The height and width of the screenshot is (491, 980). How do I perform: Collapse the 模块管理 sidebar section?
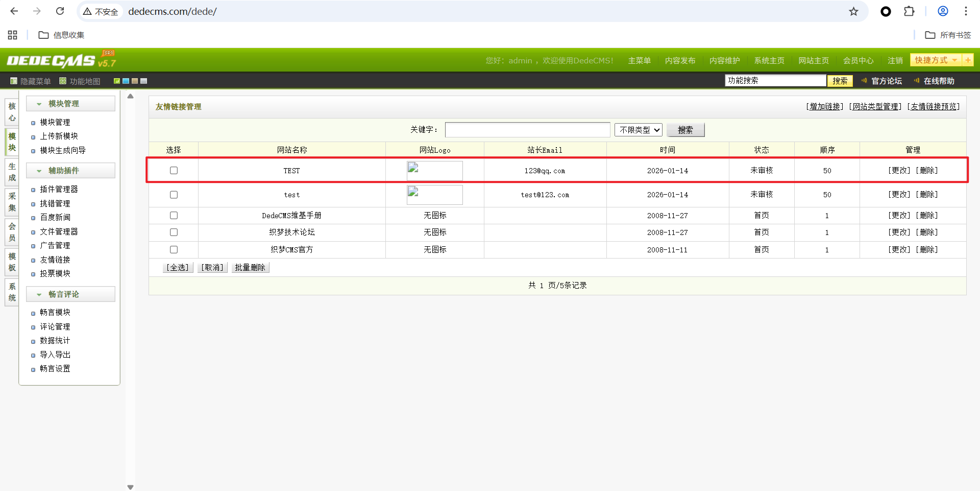coord(70,104)
